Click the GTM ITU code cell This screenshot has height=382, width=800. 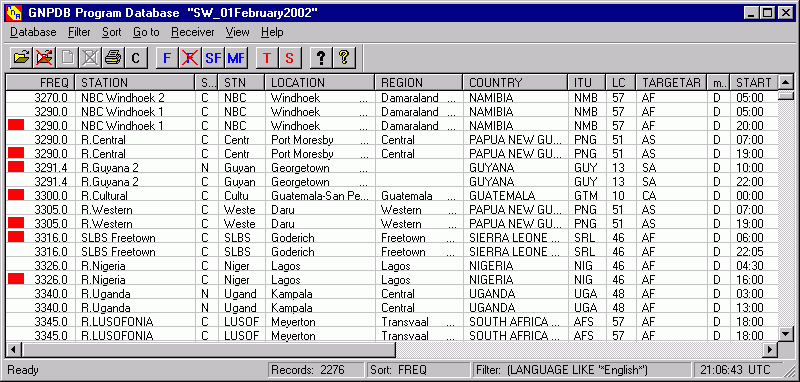587,195
